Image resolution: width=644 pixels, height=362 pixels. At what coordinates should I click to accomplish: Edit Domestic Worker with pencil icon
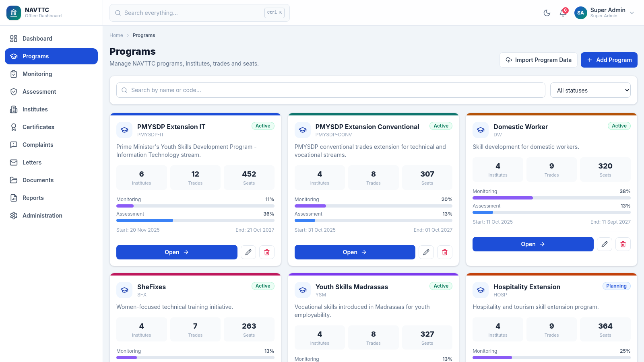(605, 244)
